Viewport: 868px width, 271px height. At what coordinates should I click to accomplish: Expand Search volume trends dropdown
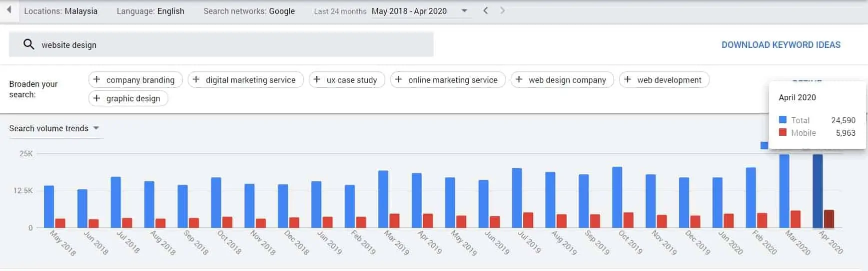point(96,128)
